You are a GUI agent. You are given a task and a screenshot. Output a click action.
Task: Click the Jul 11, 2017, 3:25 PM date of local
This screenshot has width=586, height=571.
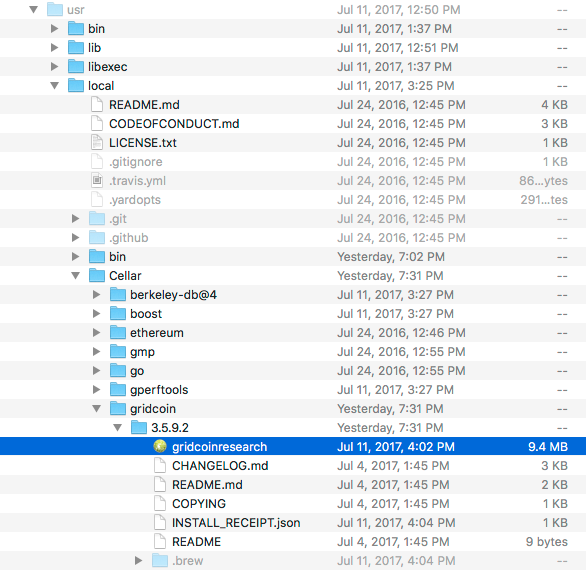396,86
